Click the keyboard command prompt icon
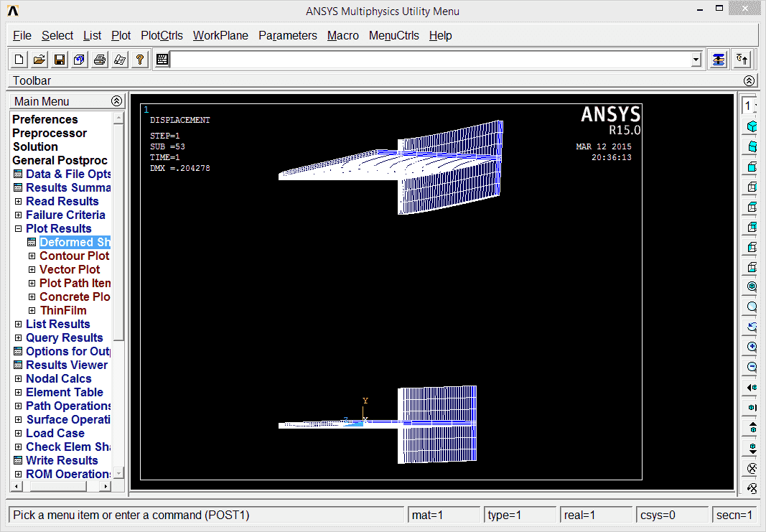The height and width of the screenshot is (532, 766). [x=162, y=60]
